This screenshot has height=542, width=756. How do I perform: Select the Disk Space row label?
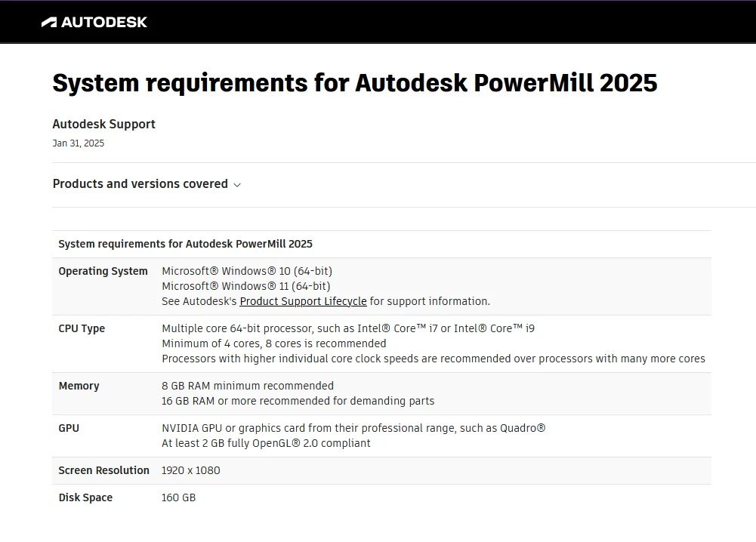[85, 497]
